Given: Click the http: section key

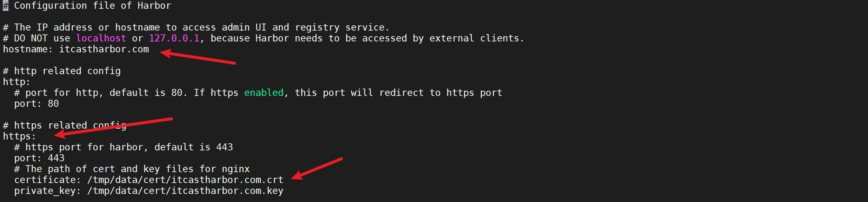Looking at the screenshot, I should pyautogui.click(x=16, y=82).
